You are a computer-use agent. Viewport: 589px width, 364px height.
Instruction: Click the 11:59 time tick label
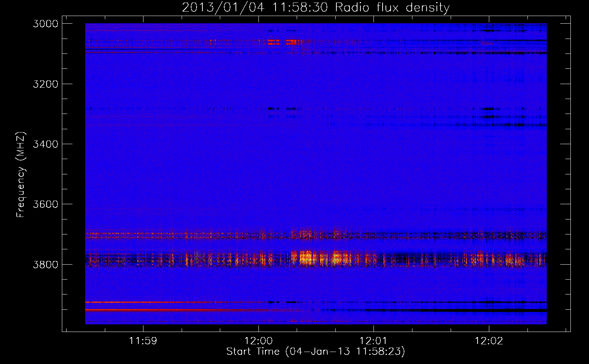143,341
